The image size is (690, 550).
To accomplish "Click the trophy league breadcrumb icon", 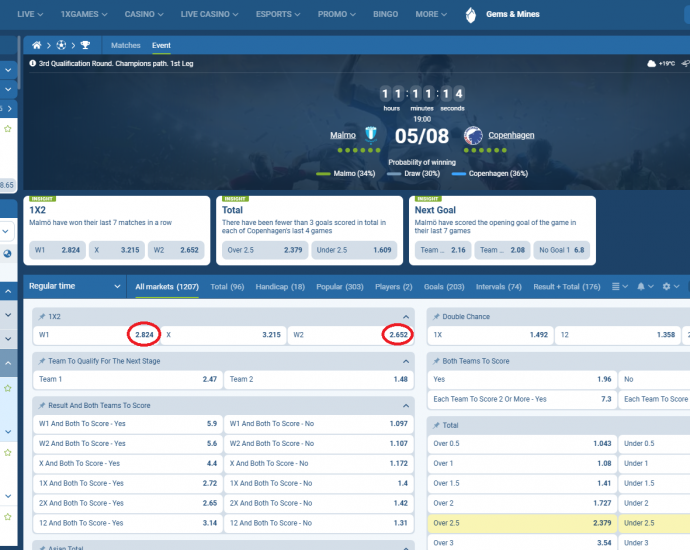I will 85,45.
